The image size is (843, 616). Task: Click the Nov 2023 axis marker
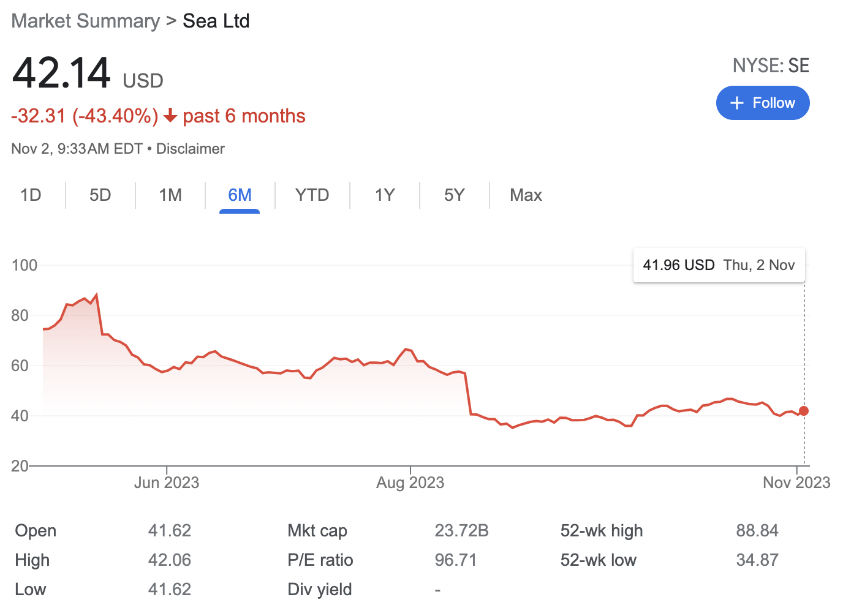coord(796,483)
